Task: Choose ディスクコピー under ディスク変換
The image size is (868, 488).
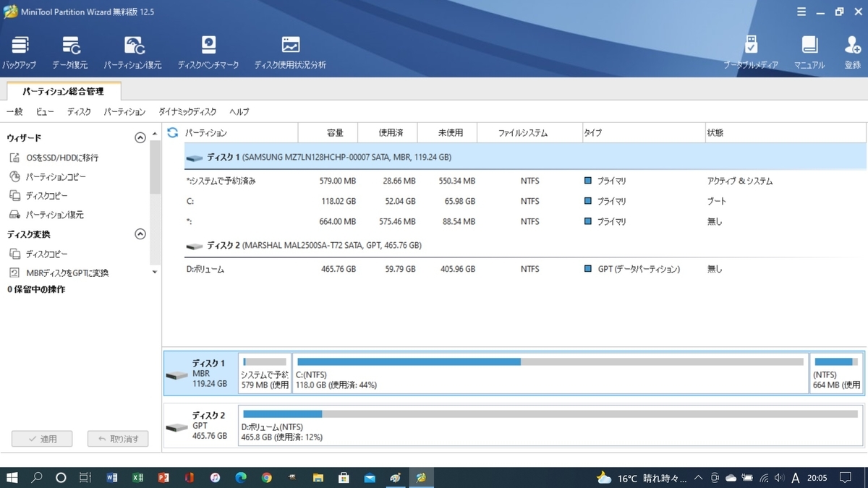Action: [x=38, y=254]
